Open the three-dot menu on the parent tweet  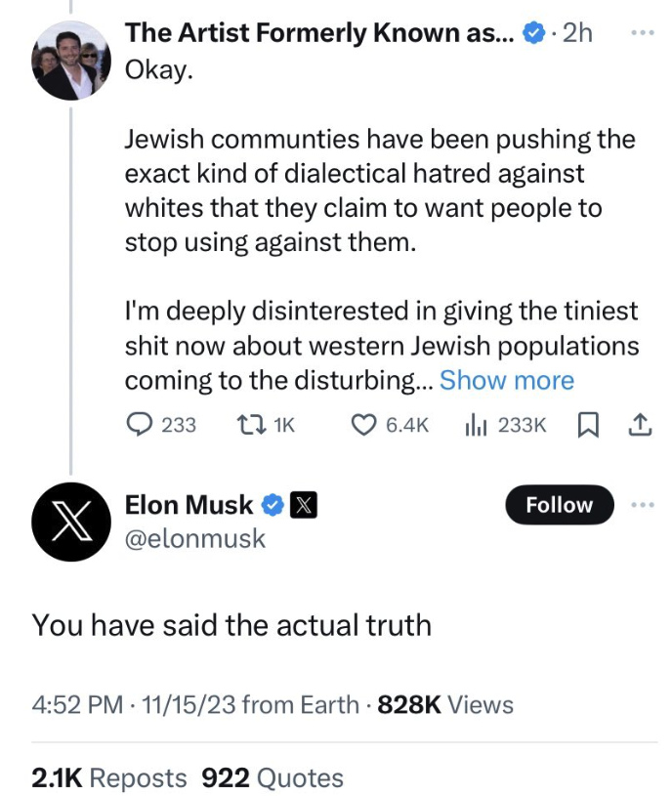(x=640, y=32)
